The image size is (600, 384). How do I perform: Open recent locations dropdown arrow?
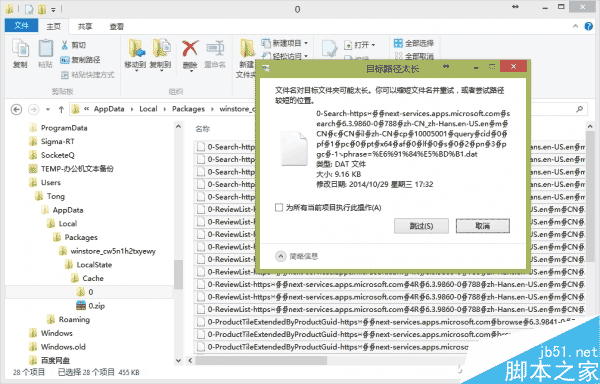pyautogui.click(x=48, y=109)
